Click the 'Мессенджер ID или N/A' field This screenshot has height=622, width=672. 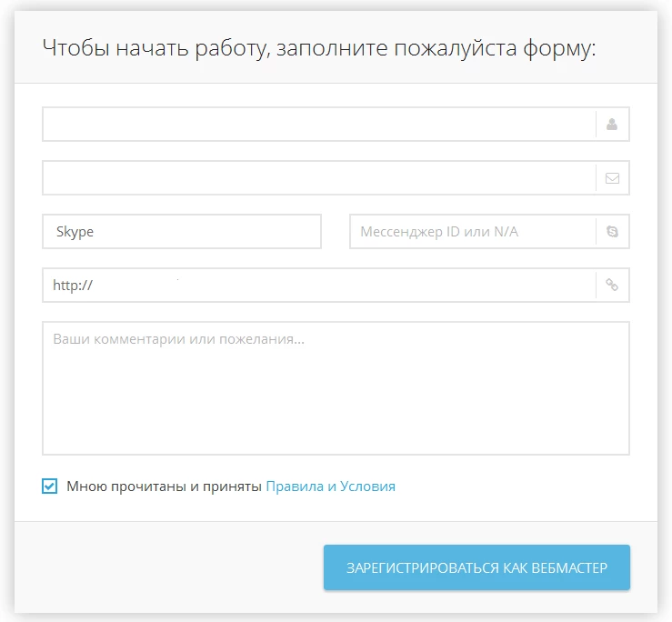[x=473, y=232]
